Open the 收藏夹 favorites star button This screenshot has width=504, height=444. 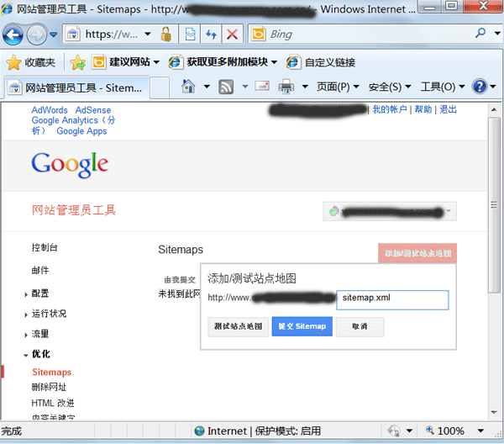(x=32, y=62)
